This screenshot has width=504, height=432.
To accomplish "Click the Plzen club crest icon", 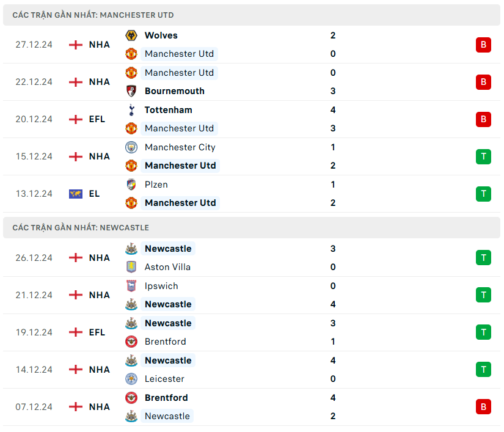I will pos(131,185).
